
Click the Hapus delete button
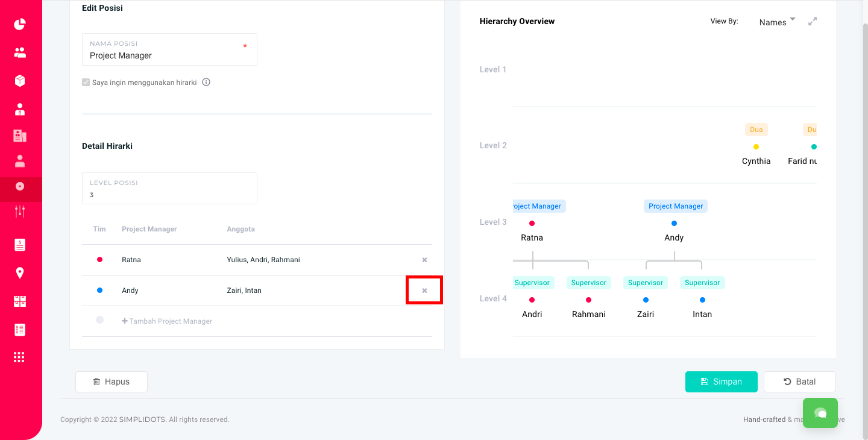112,382
